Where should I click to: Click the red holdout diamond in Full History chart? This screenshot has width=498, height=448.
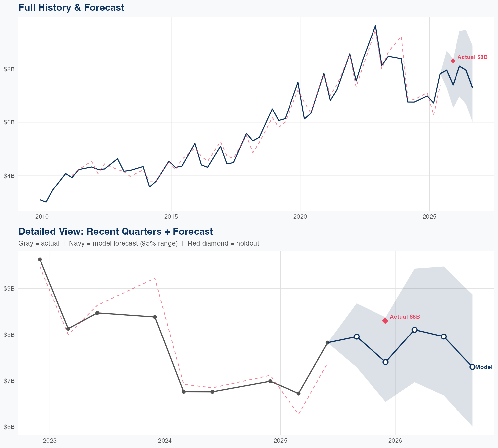(x=453, y=61)
